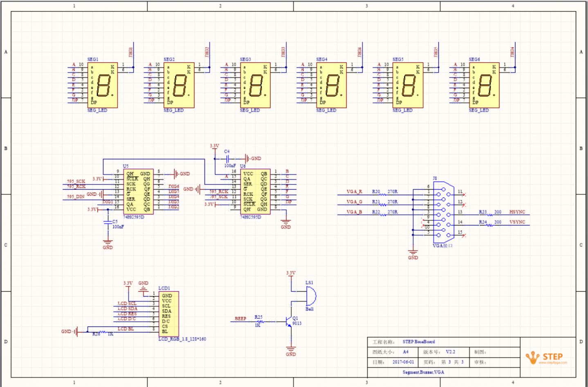Image resolution: width=588 pixels, height=387 pixels.
Task: Click the LS1 Bell buzzer symbol
Action: click(311, 295)
